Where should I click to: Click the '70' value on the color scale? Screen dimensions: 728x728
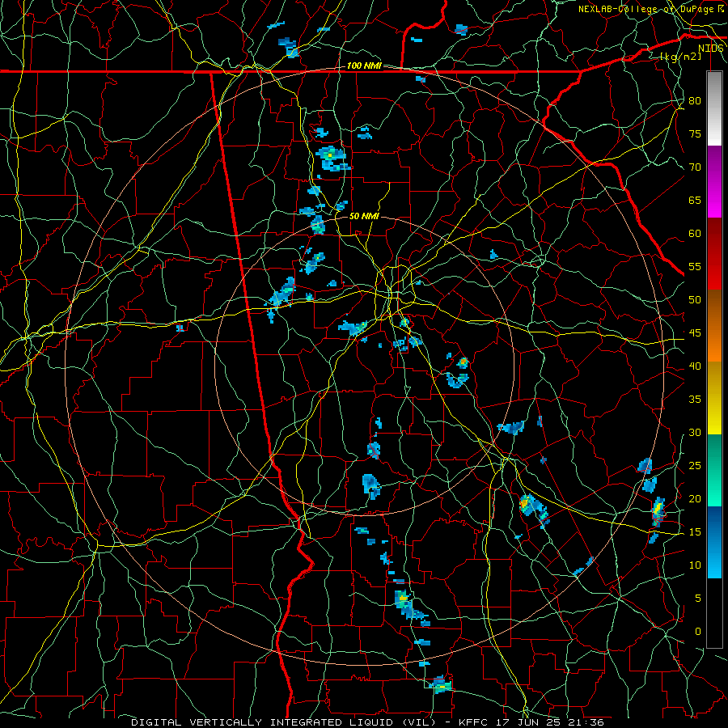[695, 167]
